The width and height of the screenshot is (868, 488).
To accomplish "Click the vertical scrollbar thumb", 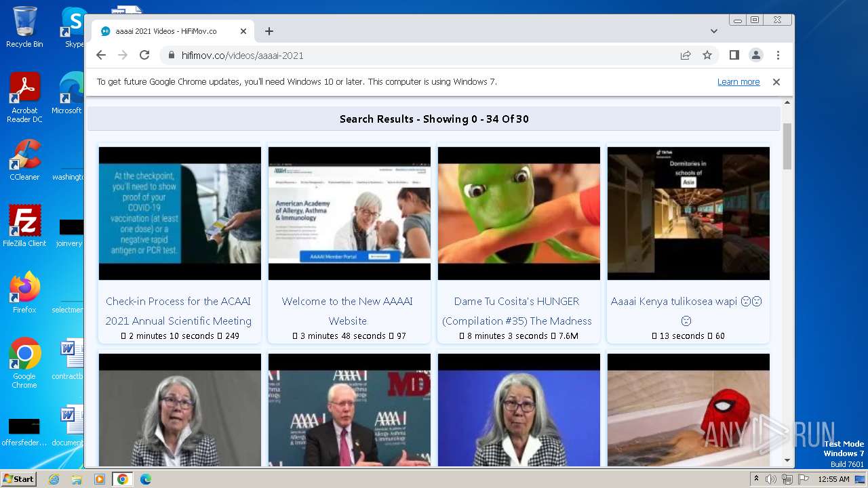I will (x=787, y=146).
